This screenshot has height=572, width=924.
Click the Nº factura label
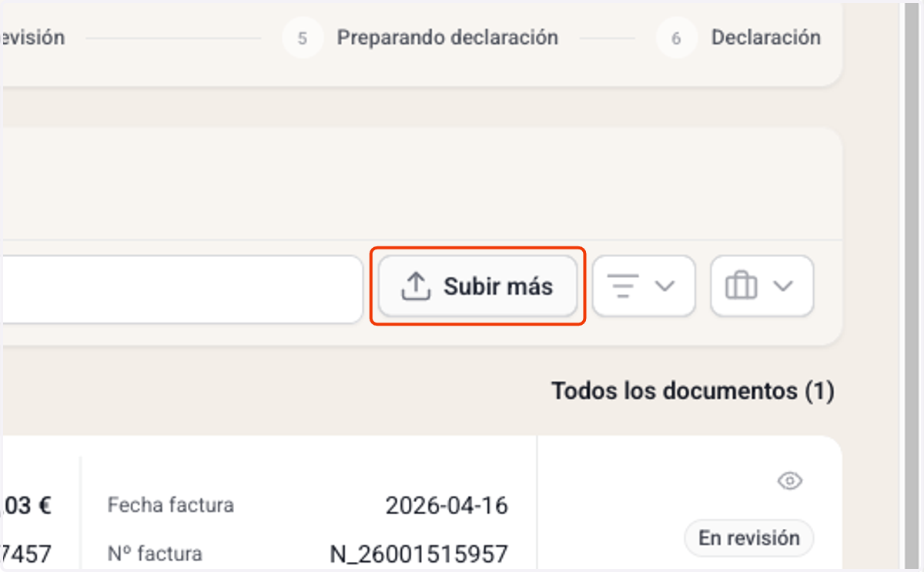[x=156, y=554]
